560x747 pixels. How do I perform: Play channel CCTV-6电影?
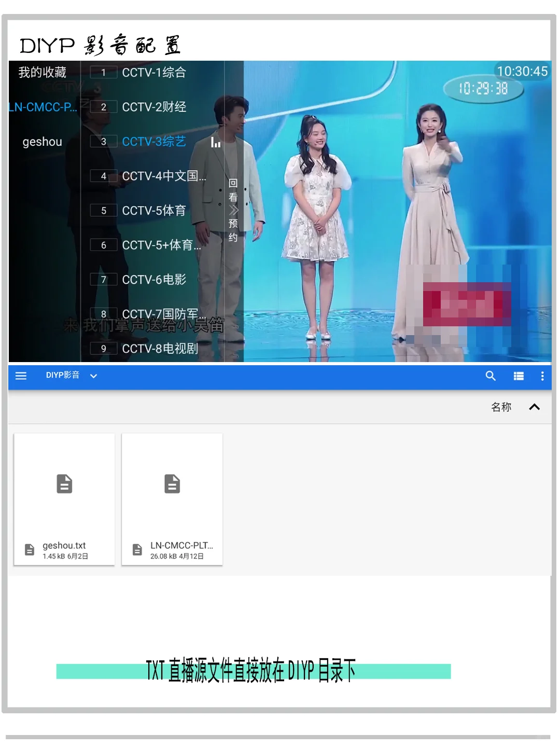click(x=153, y=280)
